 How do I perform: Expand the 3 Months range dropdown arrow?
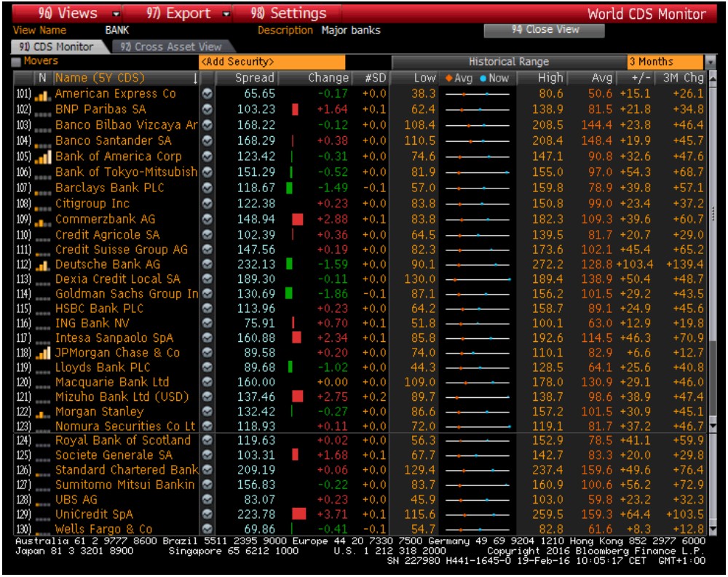coord(710,62)
